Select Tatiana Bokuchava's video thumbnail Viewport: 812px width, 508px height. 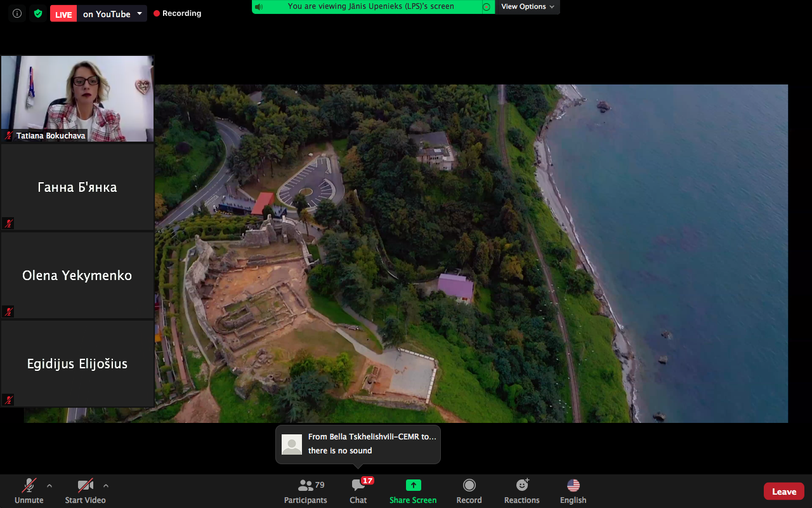[x=77, y=98]
